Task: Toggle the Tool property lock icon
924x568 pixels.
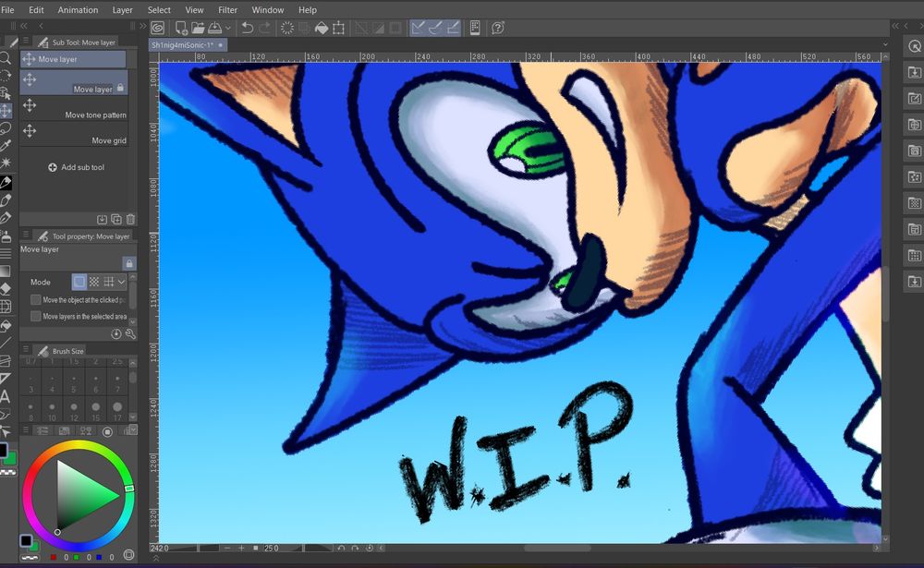Action: tap(129, 263)
